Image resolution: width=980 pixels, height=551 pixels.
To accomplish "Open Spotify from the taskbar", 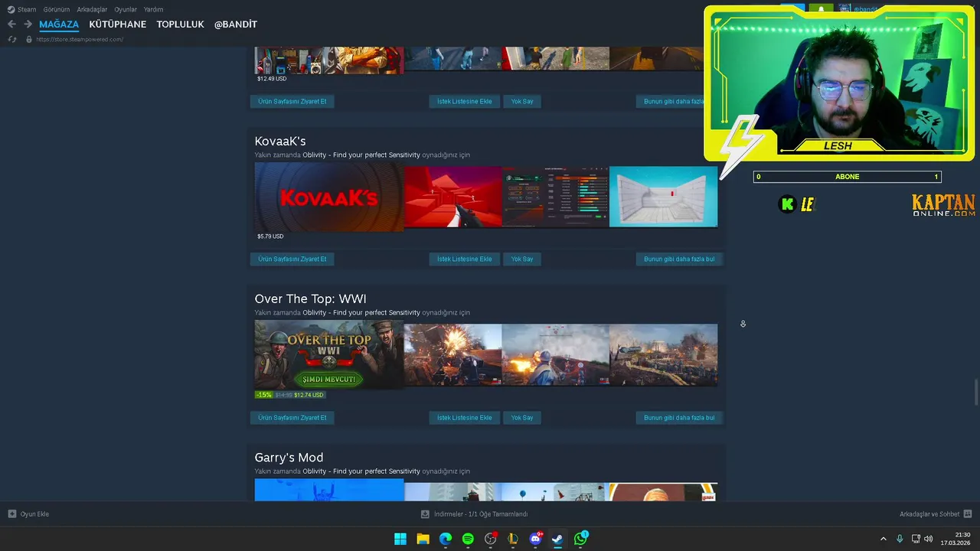I will [x=468, y=539].
